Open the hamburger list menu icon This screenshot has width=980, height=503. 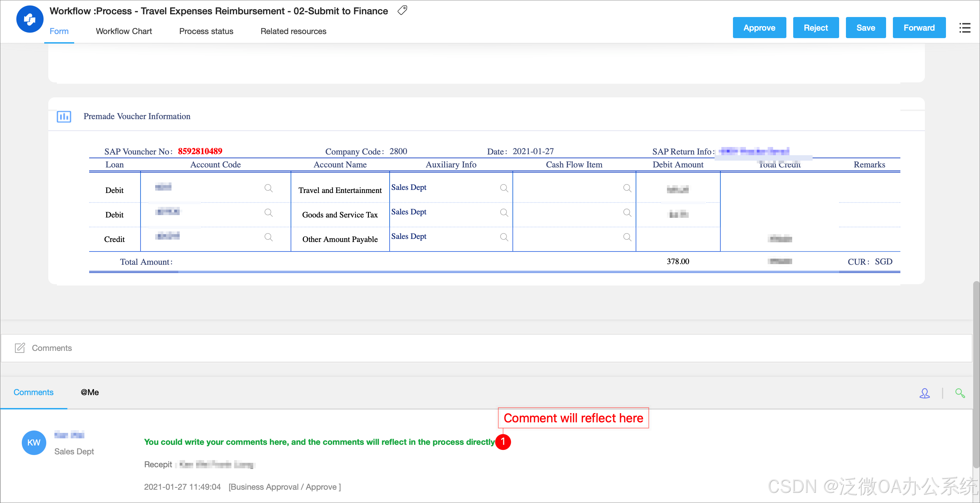pos(964,28)
